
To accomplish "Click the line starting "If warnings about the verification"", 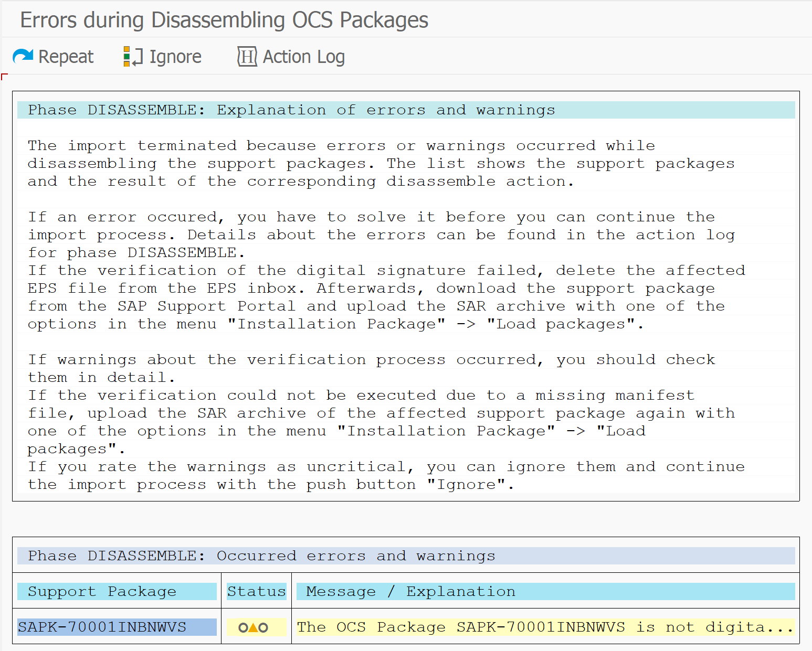I will pyautogui.click(x=371, y=360).
